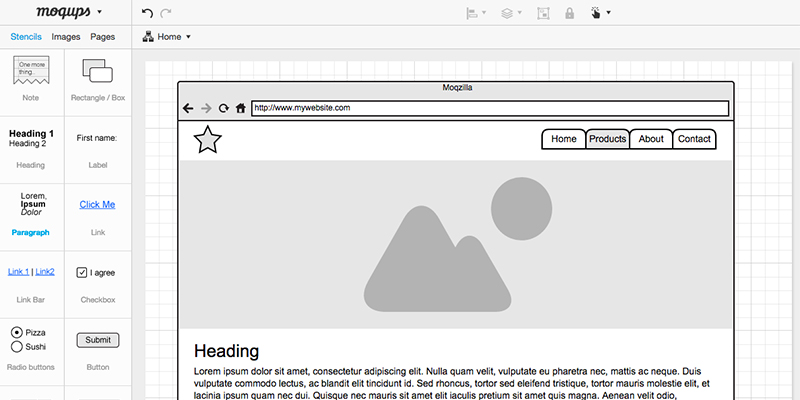Click the Link2 hyperlink
The image size is (800, 400).
45,271
